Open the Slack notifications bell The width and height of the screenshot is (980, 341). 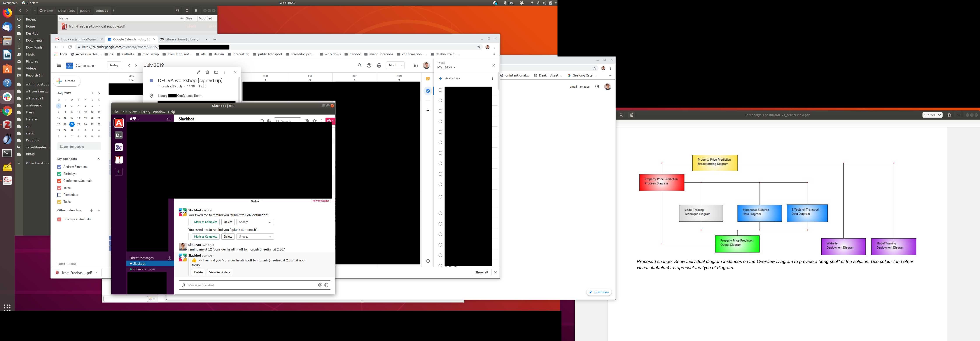(168, 119)
